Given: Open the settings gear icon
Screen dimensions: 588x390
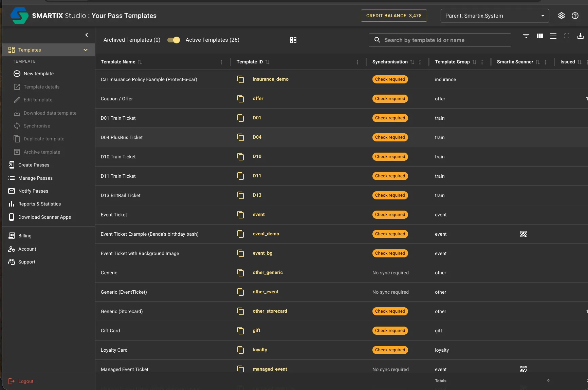Looking at the screenshot, I should point(562,16).
